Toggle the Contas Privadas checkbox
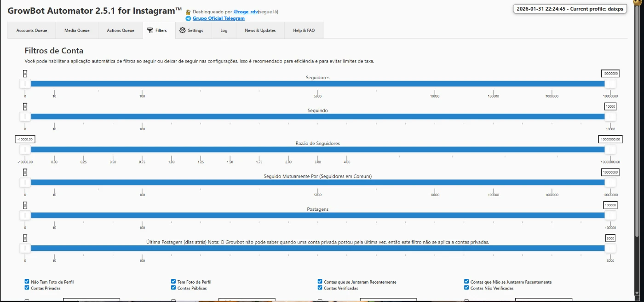644x302 pixels. 27,288
